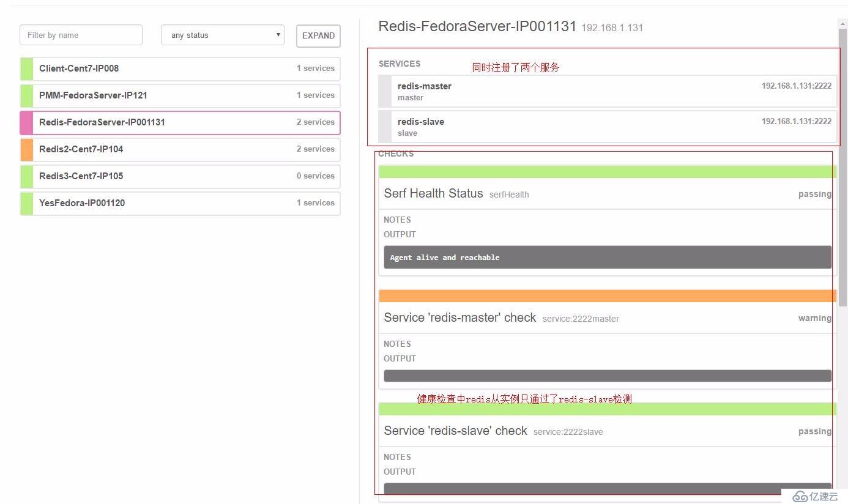
Task: Select the PMM-FedoraServer-IP121 node
Action: (180, 95)
